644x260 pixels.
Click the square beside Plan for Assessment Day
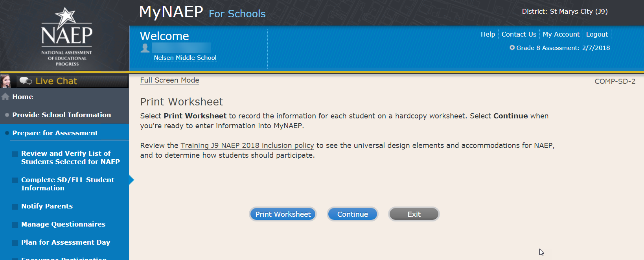pyautogui.click(x=15, y=243)
